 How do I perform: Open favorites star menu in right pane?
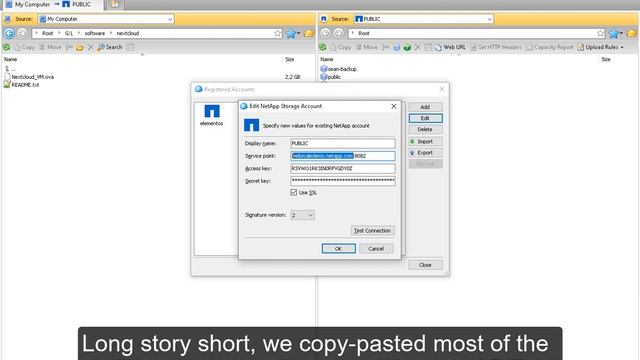tap(615, 33)
